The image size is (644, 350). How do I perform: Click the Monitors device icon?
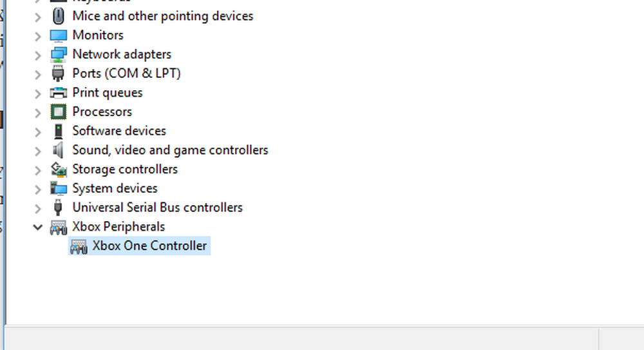tap(59, 35)
